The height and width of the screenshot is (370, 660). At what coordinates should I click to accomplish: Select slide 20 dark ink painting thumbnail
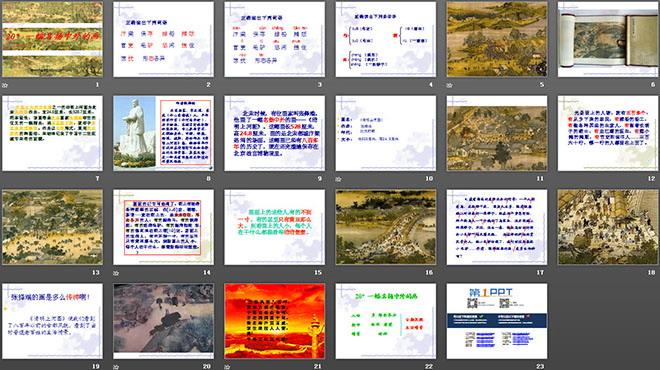coord(163,321)
